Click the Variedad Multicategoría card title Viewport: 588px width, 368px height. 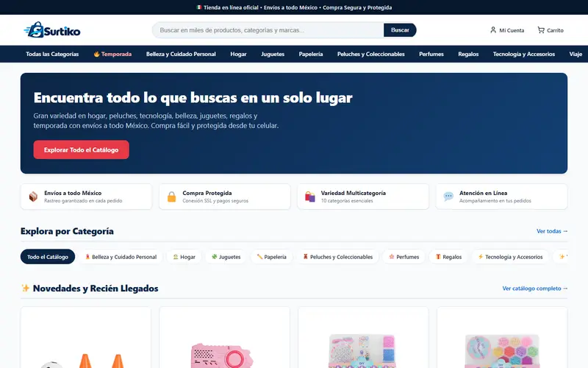354,193
